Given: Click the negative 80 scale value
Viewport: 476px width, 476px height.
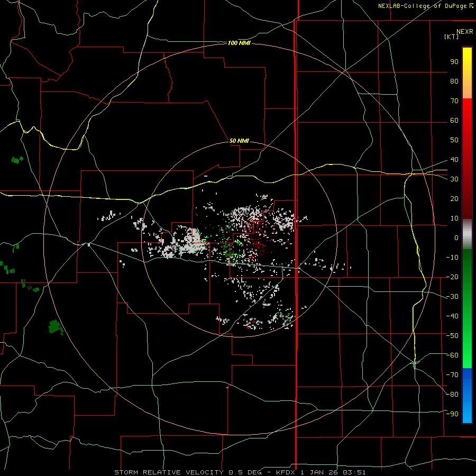Looking at the screenshot, I should coord(452,395).
